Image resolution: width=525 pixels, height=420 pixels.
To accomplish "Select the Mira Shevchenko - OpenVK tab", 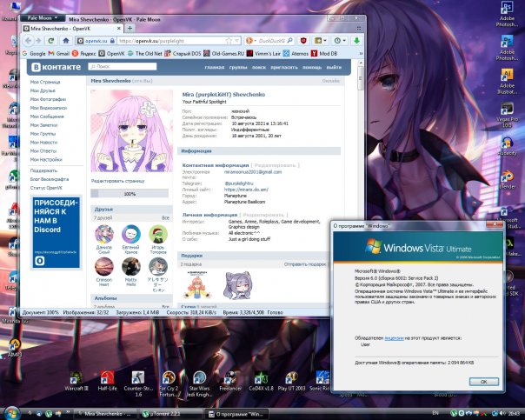I will click(x=59, y=29).
